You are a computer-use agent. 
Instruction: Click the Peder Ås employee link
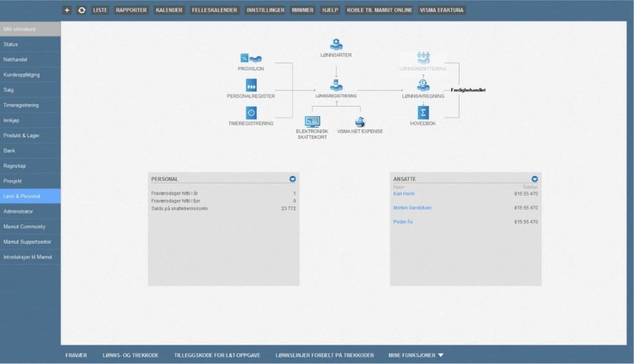(x=403, y=222)
